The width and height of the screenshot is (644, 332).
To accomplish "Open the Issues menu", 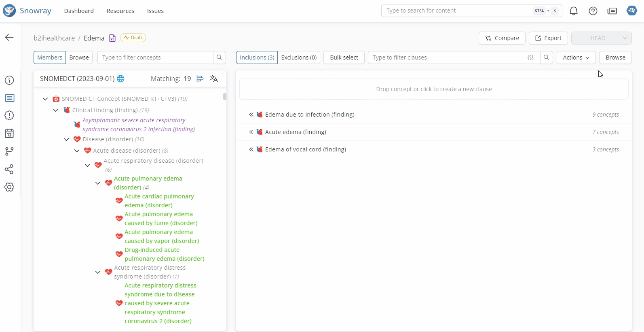I will pos(155,11).
